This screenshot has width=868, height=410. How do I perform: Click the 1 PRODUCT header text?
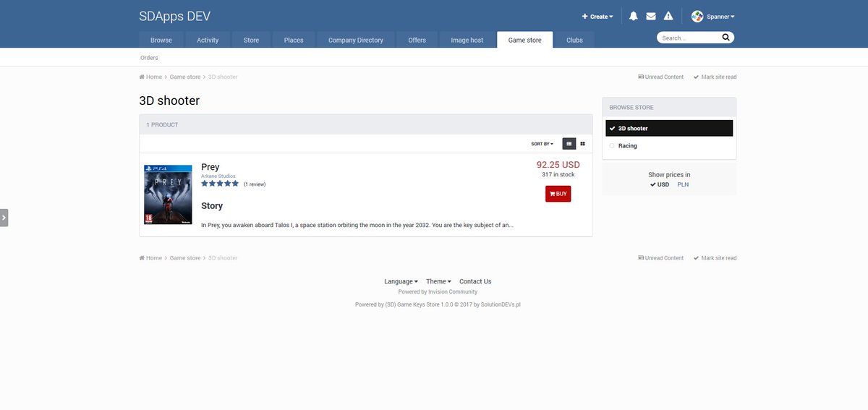tap(162, 124)
